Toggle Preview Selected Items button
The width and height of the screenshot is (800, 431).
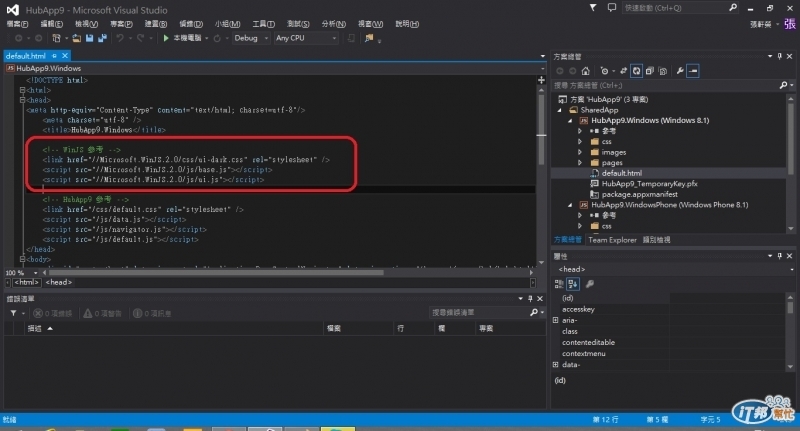click(693, 71)
